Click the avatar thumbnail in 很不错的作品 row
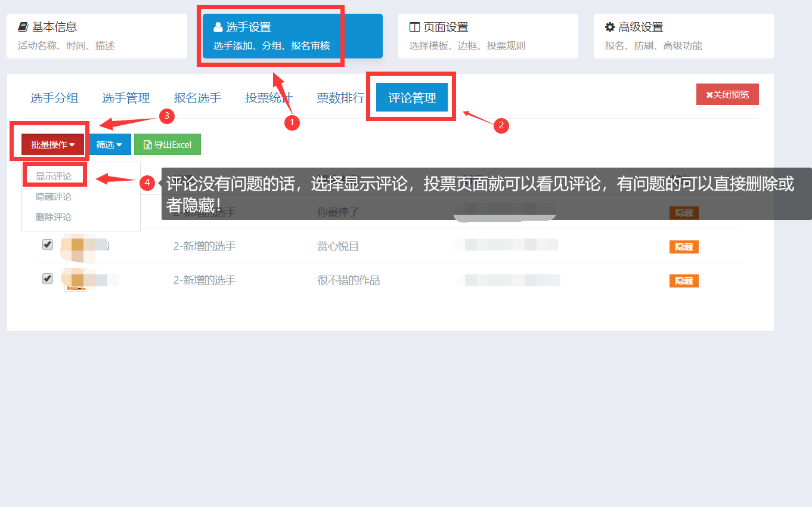 pyautogui.click(x=76, y=280)
